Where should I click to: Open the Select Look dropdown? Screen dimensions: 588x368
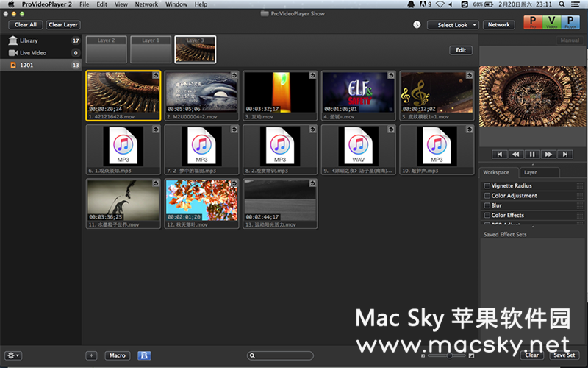tap(453, 25)
